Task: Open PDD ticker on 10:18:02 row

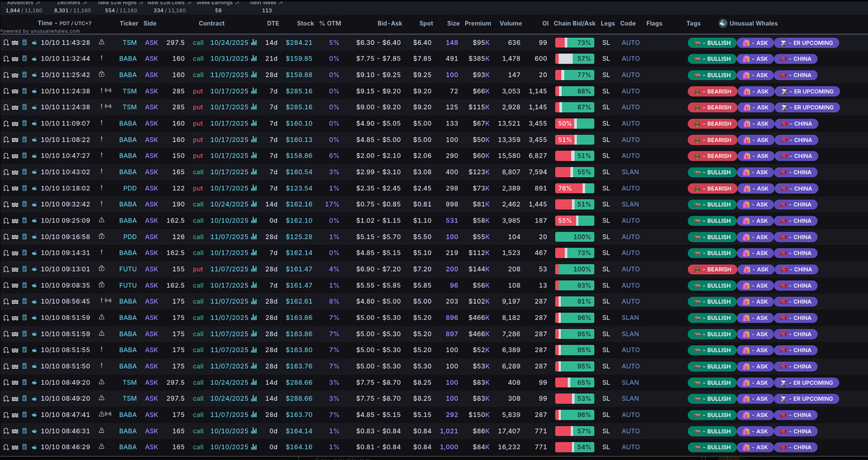Action: point(129,188)
